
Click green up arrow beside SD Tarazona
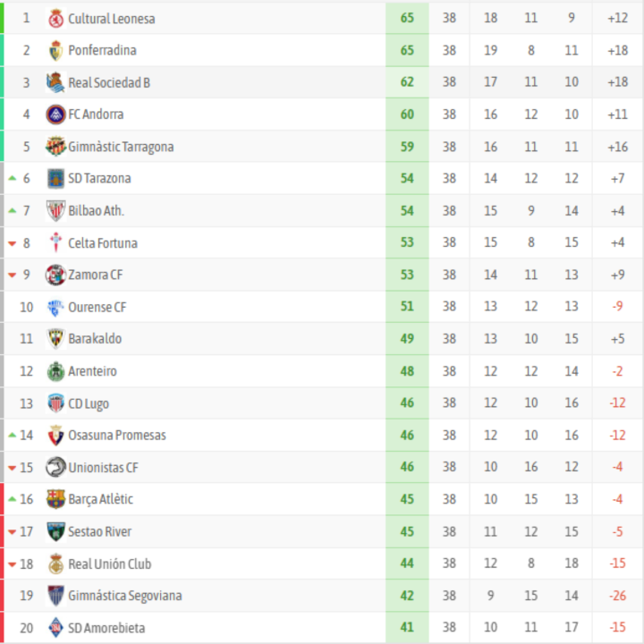click(x=13, y=178)
